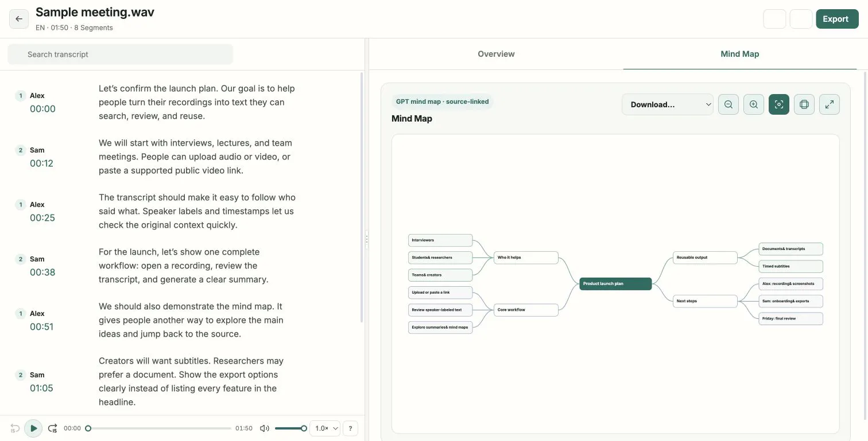Image resolution: width=868 pixels, height=441 pixels.
Task: Go back using the arrow button
Action: 19,19
